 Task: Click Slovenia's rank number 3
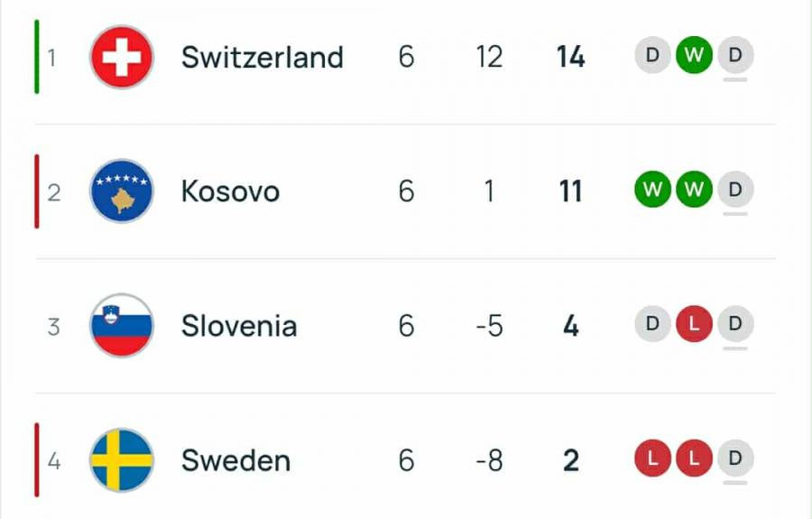53,326
